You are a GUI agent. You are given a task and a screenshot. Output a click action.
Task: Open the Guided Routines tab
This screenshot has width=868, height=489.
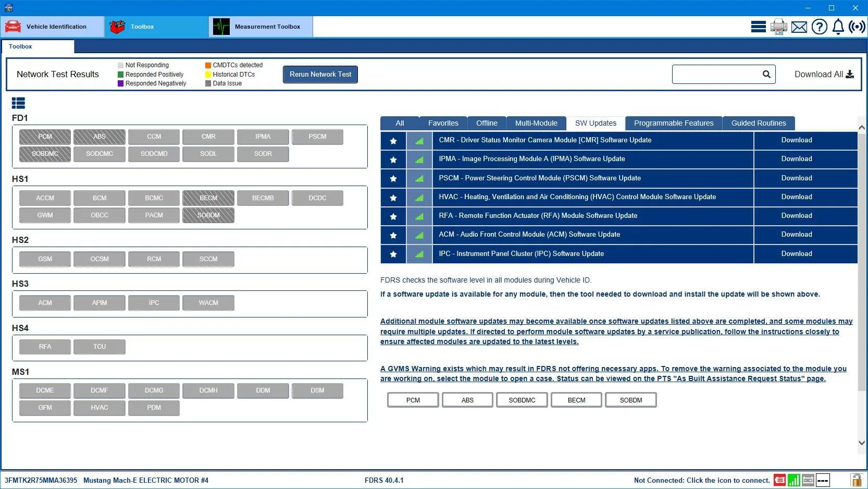[759, 123]
